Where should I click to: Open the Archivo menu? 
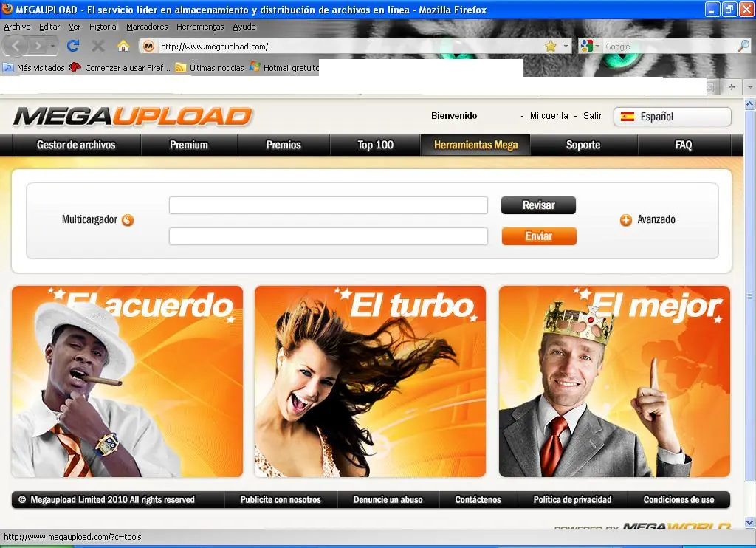tap(18, 27)
